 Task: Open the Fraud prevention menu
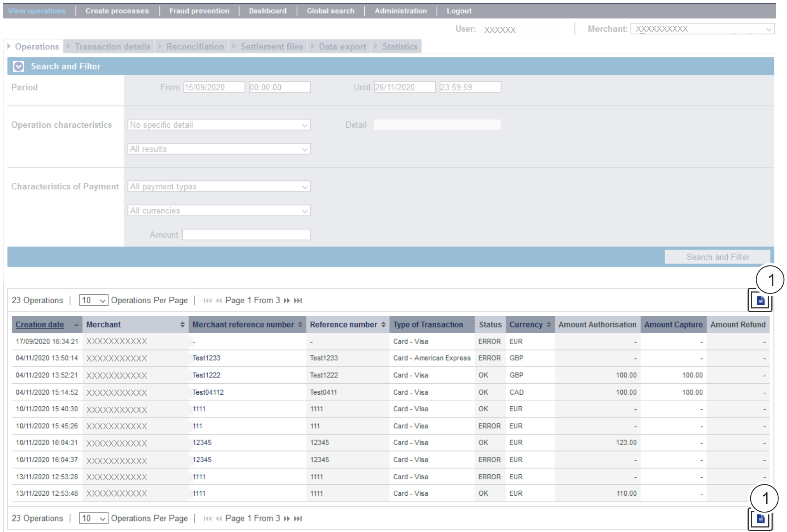199,11
